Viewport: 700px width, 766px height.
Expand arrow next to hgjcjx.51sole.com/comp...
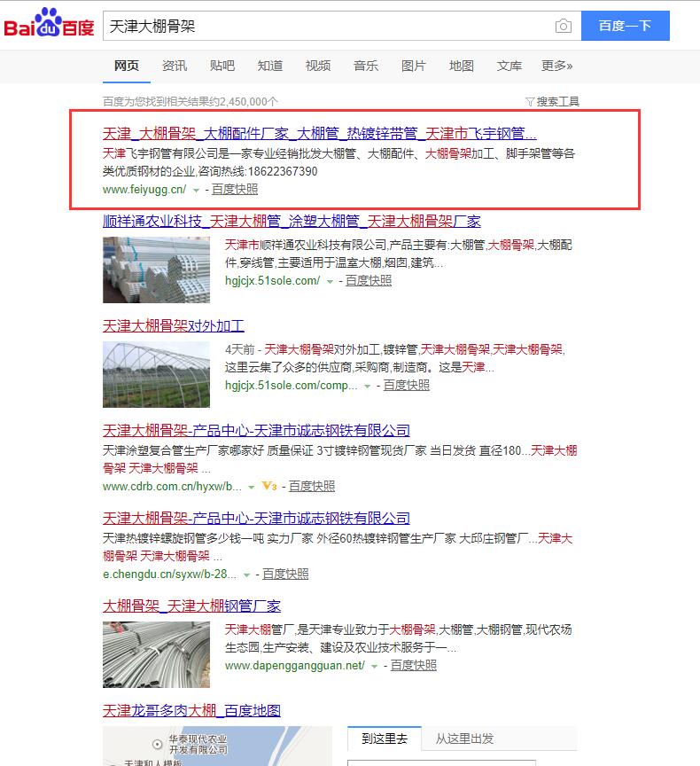368,386
